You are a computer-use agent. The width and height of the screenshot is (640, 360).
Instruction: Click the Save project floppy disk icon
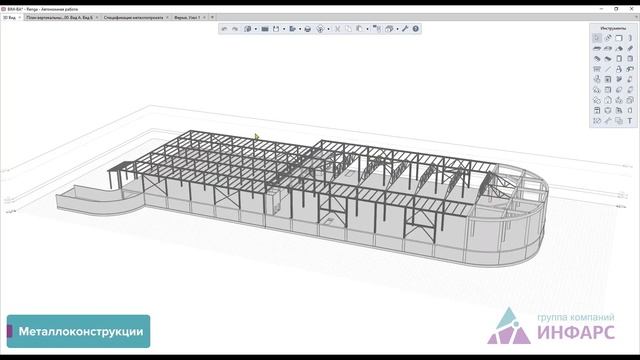pos(276,29)
